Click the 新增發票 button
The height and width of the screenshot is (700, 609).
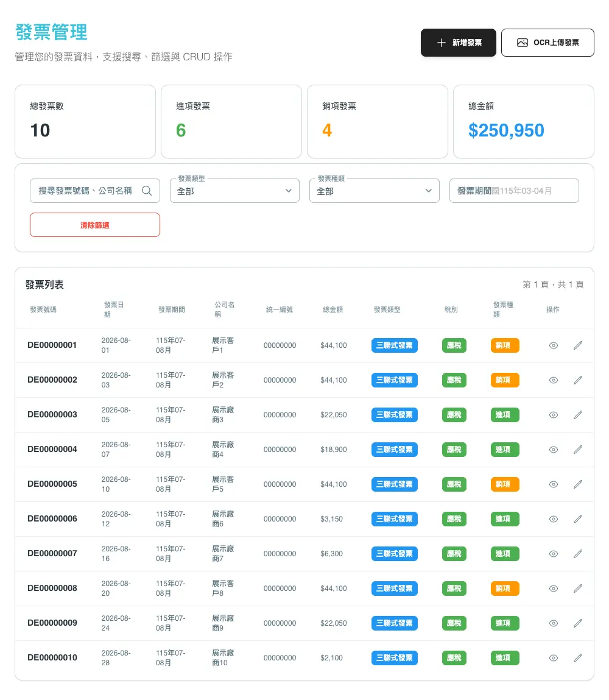458,43
